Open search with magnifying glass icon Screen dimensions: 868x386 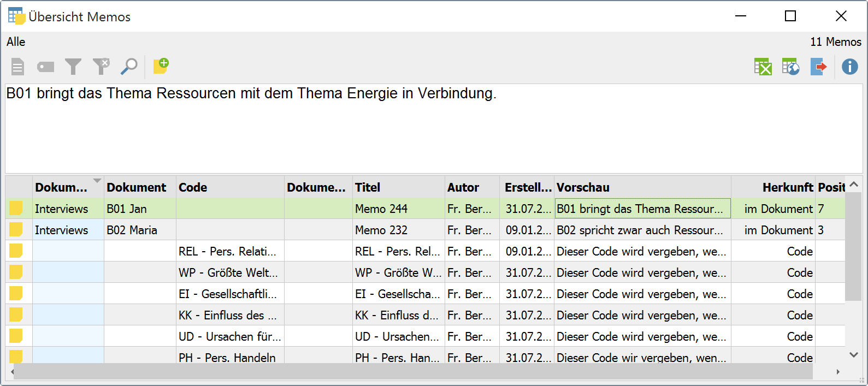coord(129,67)
